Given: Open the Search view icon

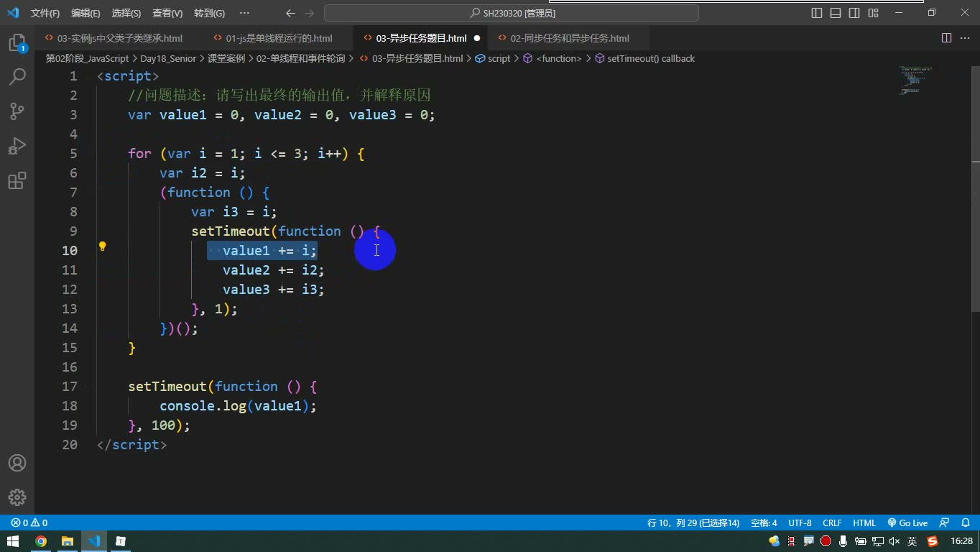Looking at the screenshot, I should pos(17,76).
